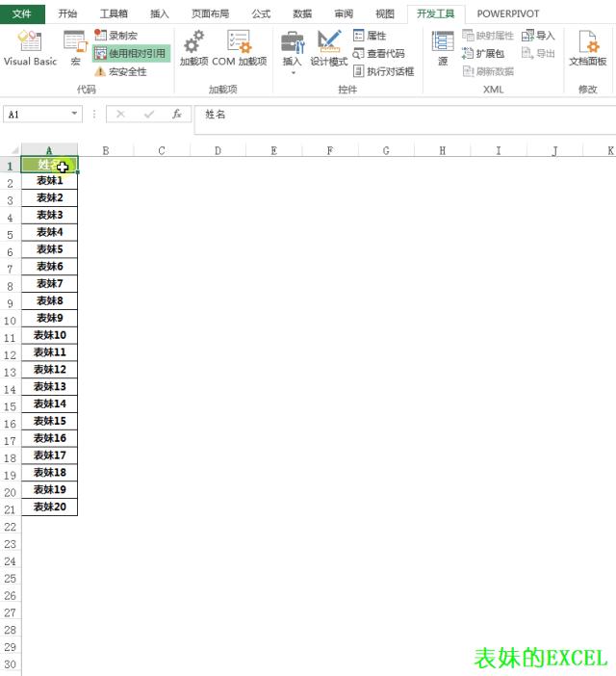
Task: Switch to the 审阅 ribbon tab
Action: click(344, 13)
